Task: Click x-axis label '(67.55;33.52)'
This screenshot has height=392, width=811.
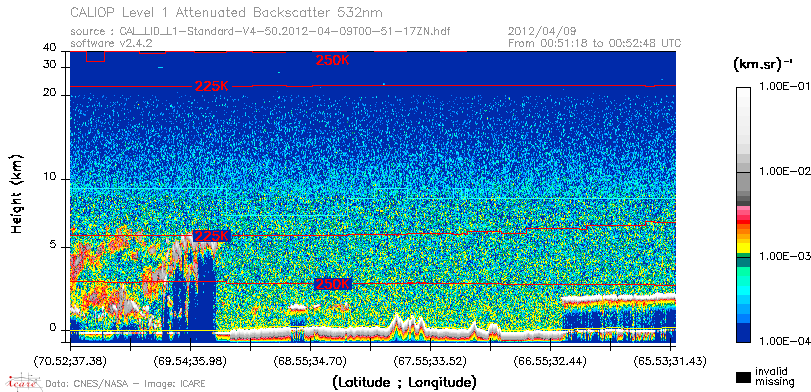Action: 431,361
